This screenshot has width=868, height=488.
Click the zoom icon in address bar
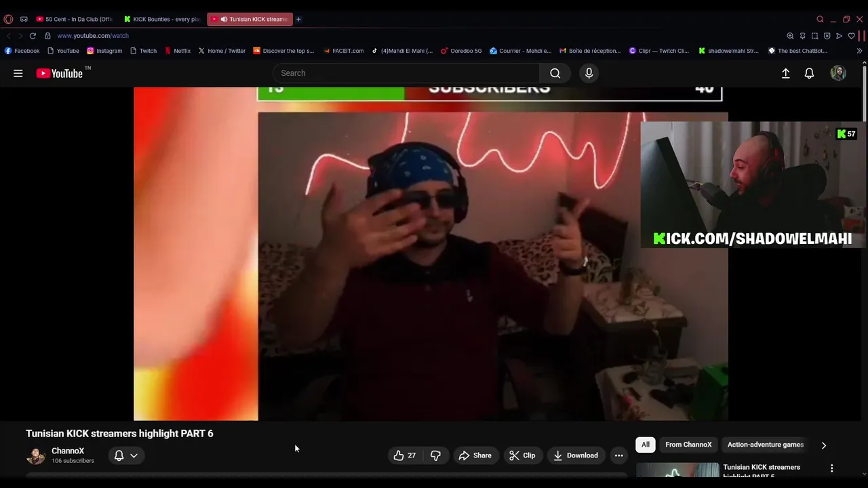tap(790, 36)
